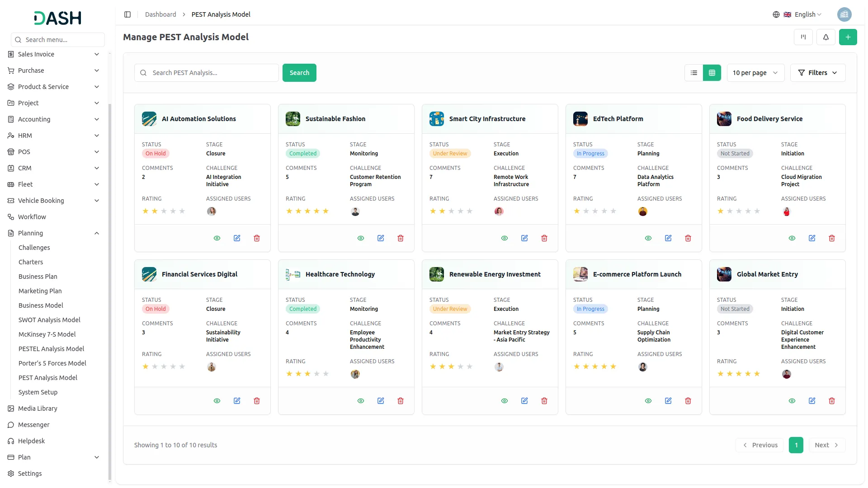Image resolution: width=868 pixels, height=488 pixels.
Task: Edit the Food Delivery Service card
Action: pos(812,238)
